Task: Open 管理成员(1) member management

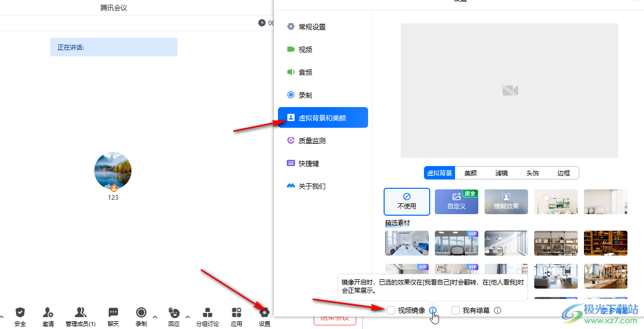Action: (x=80, y=317)
